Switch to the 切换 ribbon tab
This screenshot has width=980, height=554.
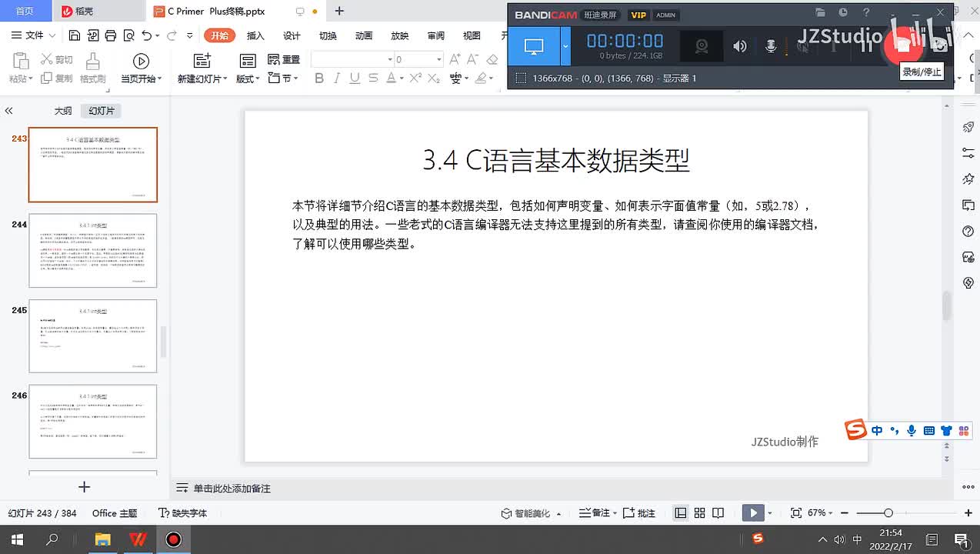(x=328, y=35)
